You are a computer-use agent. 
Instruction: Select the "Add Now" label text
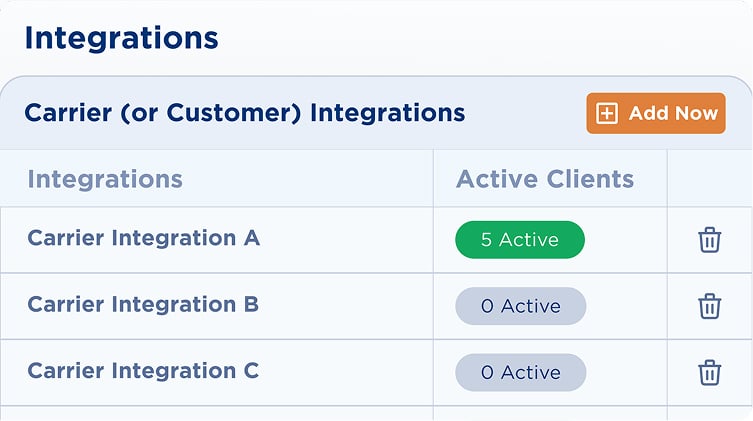pyautogui.click(x=673, y=113)
